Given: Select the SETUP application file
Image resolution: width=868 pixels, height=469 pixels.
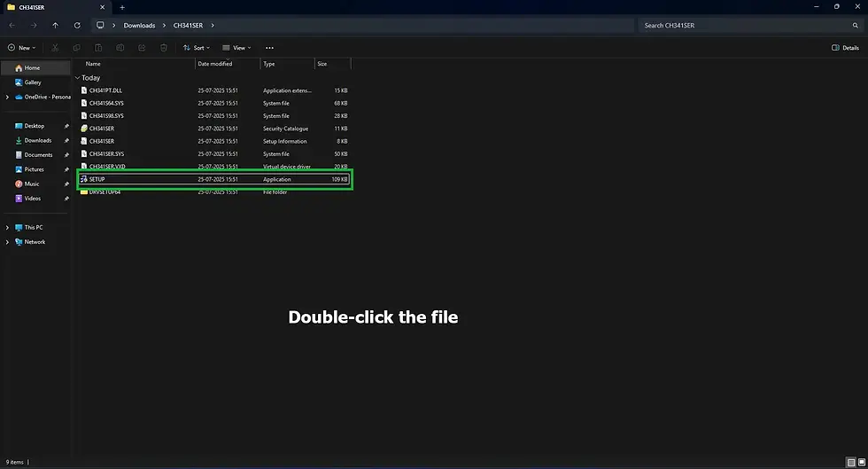Looking at the screenshot, I should coord(214,179).
